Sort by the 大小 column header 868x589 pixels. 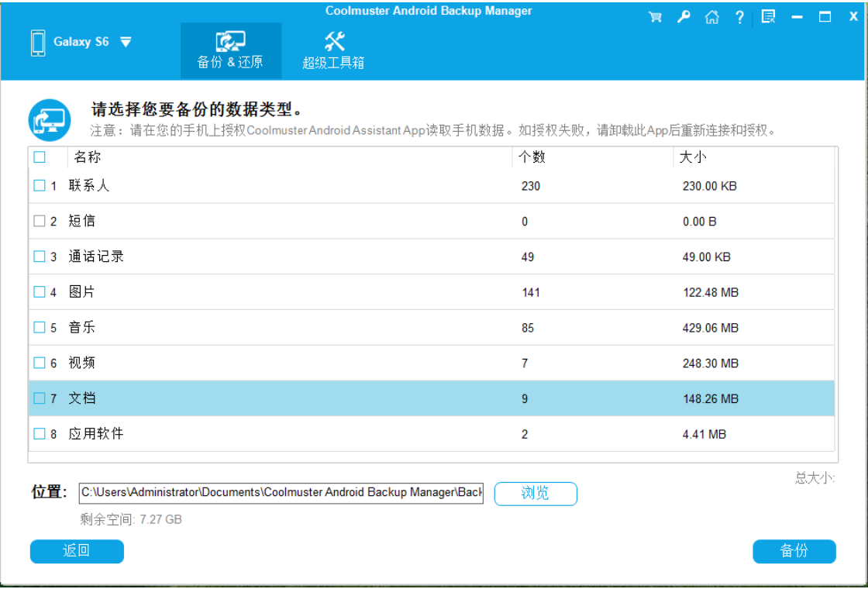pyautogui.click(x=693, y=157)
